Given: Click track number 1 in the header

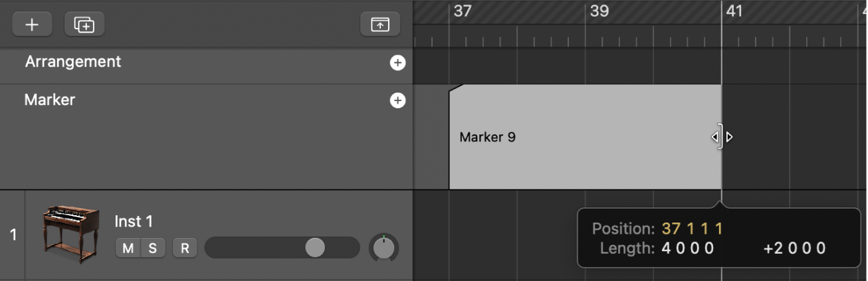Looking at the screenshot, I should (13, 234).
